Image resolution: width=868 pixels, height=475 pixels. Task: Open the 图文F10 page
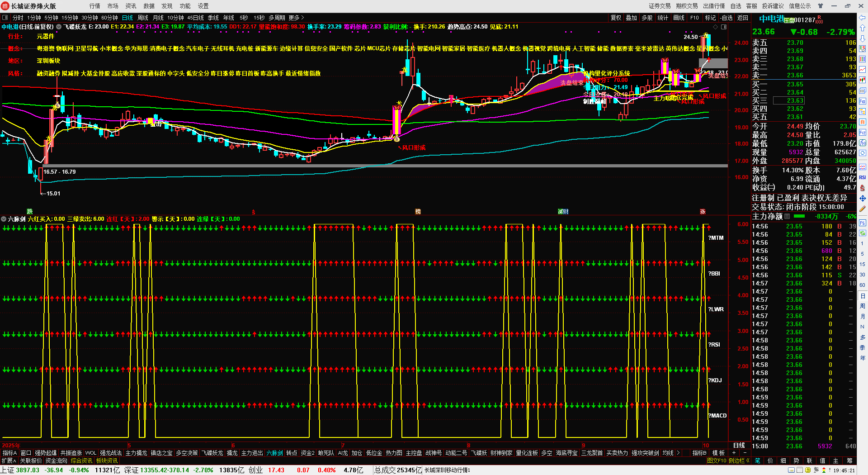[x=717, y=461]
